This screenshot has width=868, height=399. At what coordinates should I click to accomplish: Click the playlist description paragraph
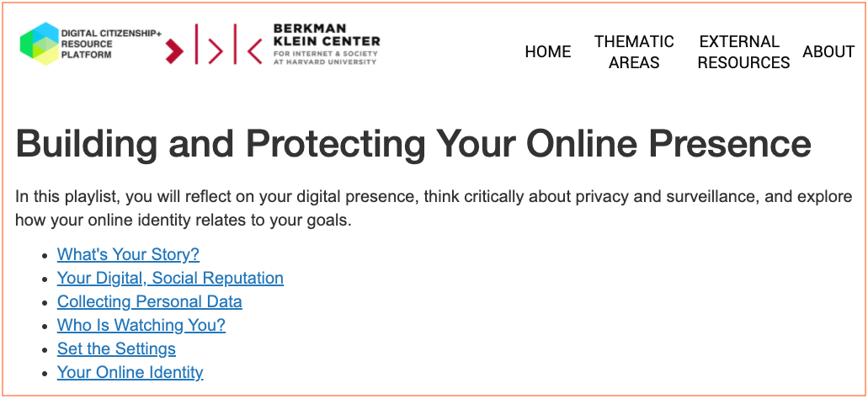coord(434,209)
